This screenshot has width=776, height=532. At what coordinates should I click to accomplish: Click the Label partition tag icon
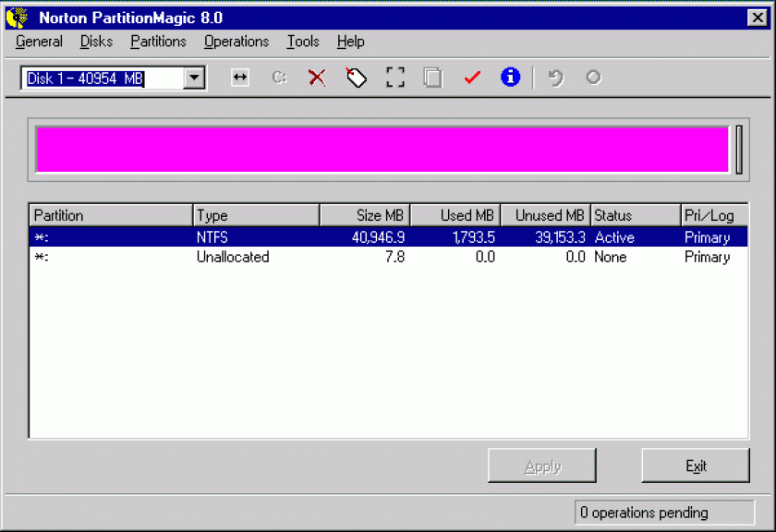(x=357, y=78)
